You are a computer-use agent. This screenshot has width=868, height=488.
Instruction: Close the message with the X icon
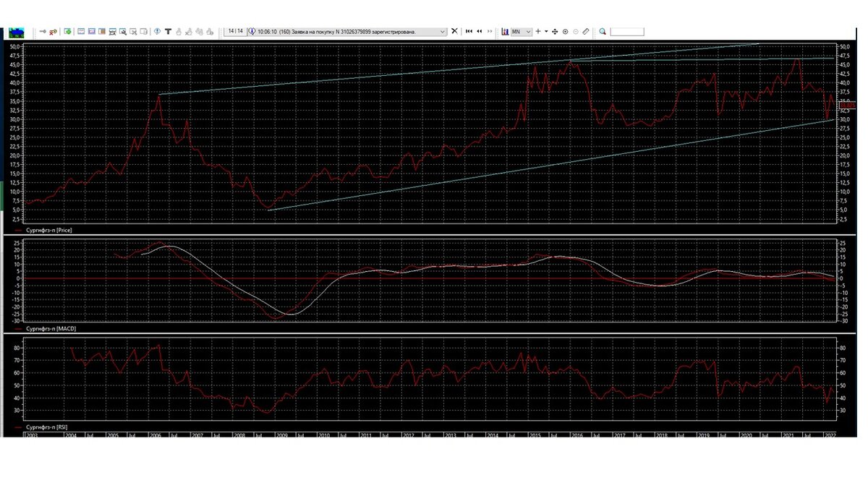tap(454, 31)
